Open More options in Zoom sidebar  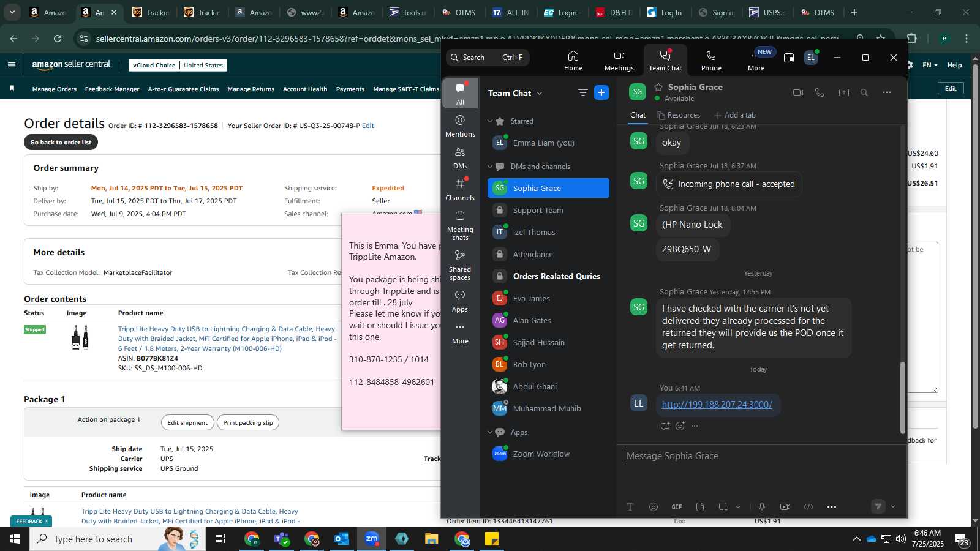pos(460,333)
